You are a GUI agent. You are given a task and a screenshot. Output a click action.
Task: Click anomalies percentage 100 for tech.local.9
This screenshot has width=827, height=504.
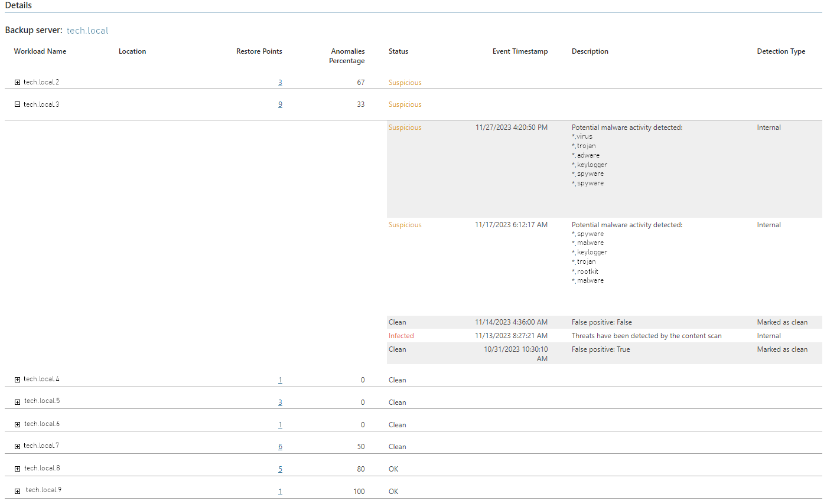[x=359, y=492]
